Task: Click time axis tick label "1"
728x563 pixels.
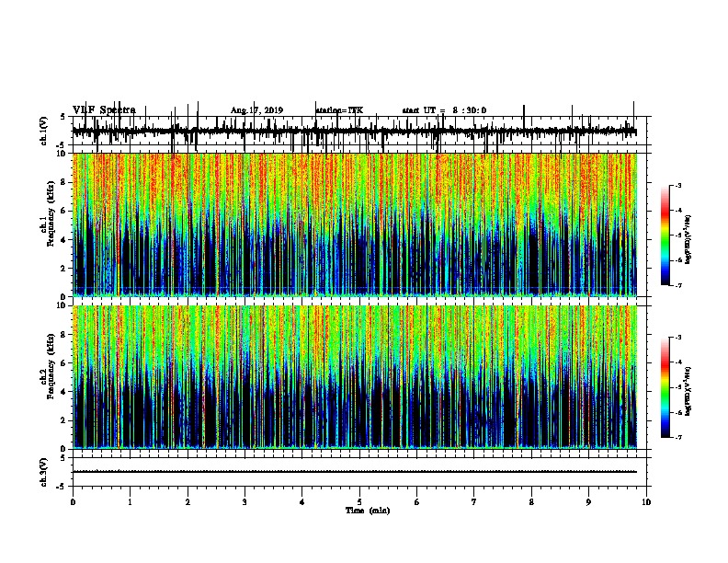Action: pos(130,502)
